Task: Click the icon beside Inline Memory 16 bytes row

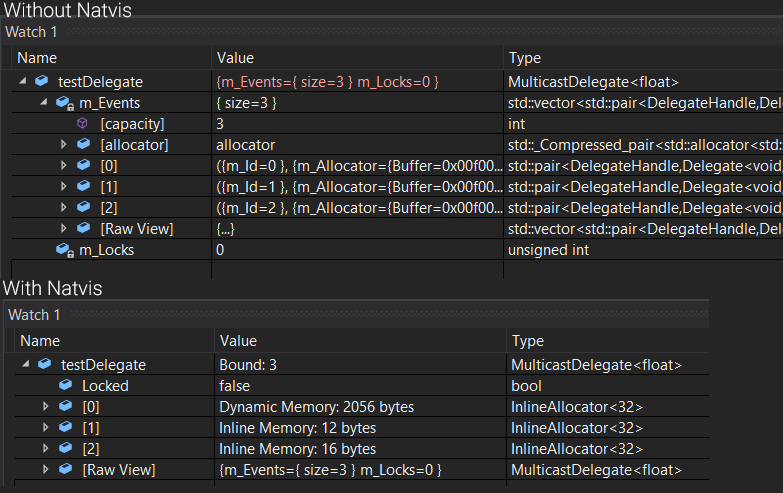Action: [66, 448]
